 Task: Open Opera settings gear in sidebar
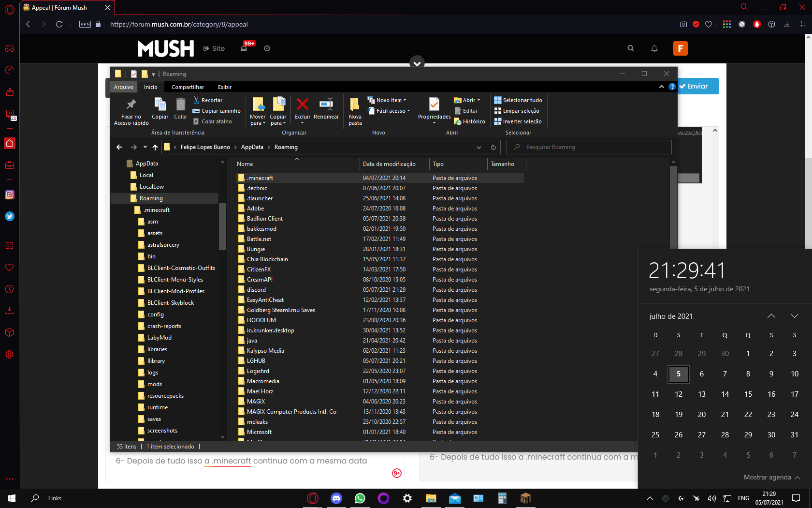coord(10,354)
